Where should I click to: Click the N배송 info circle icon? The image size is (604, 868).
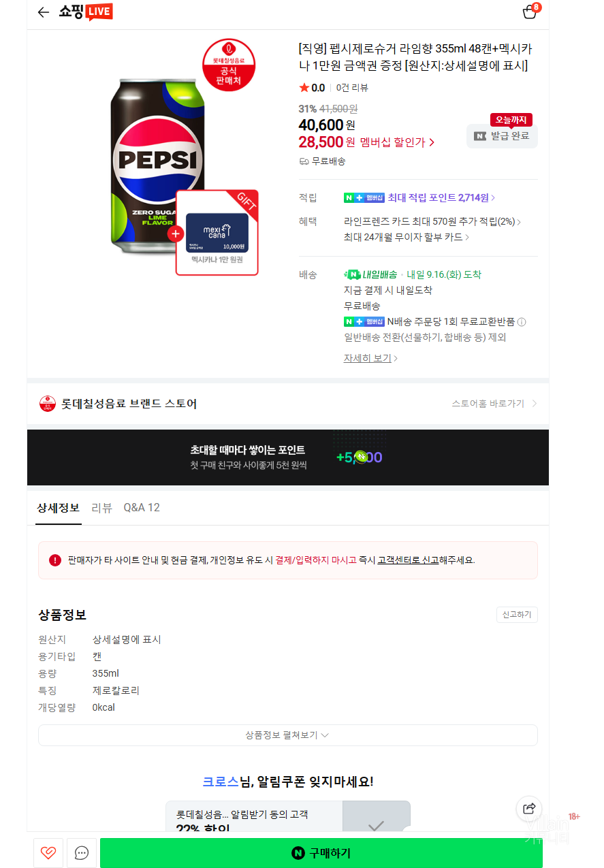point(522,322)
